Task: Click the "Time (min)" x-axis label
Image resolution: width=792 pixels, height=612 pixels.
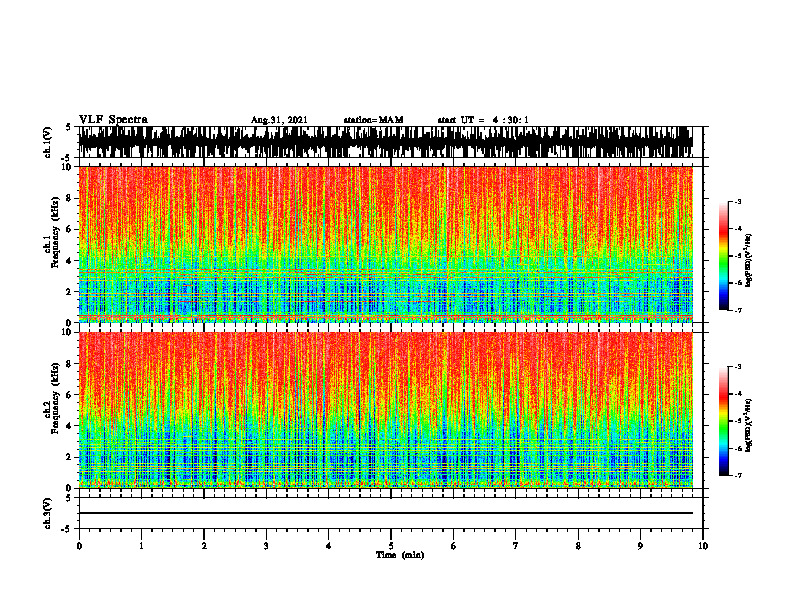Action: (x=400, y=555)
